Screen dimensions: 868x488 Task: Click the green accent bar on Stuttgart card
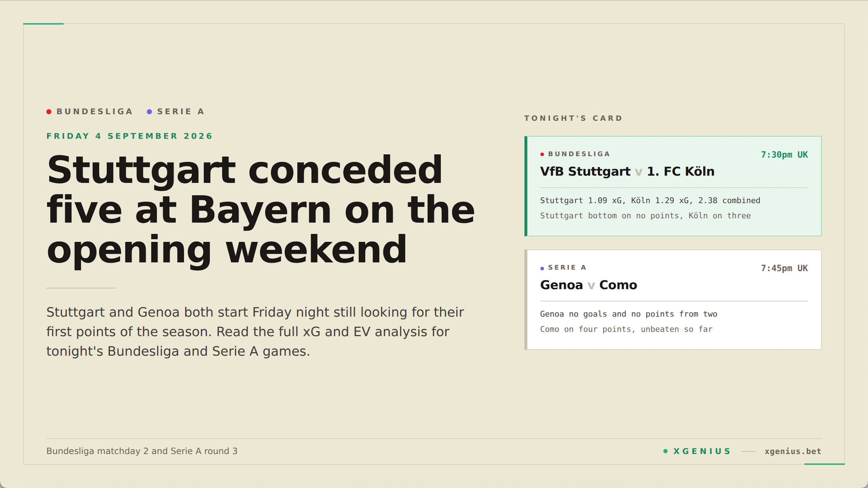[526, 186]
